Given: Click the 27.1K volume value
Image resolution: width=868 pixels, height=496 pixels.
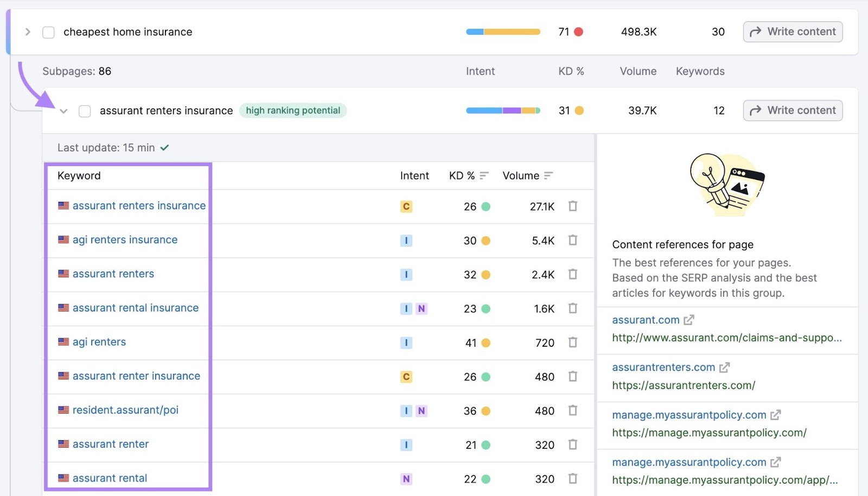Looking at the screenshot, I should point(542,206).
